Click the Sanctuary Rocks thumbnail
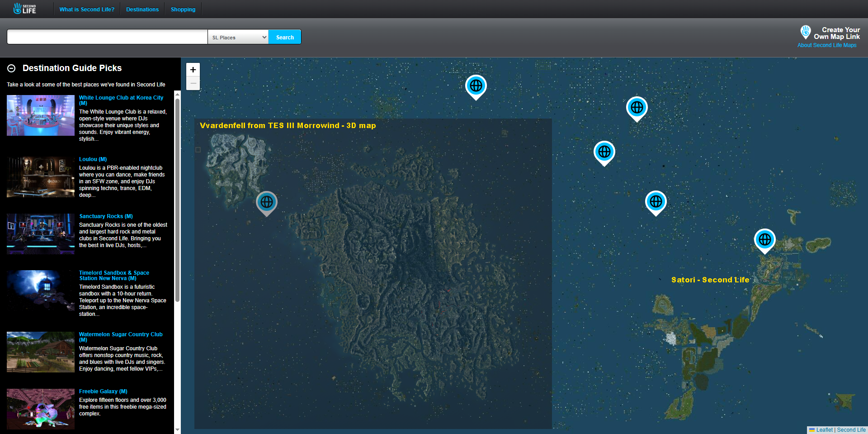This screenshot has height=434, width=868. [41, 234]
